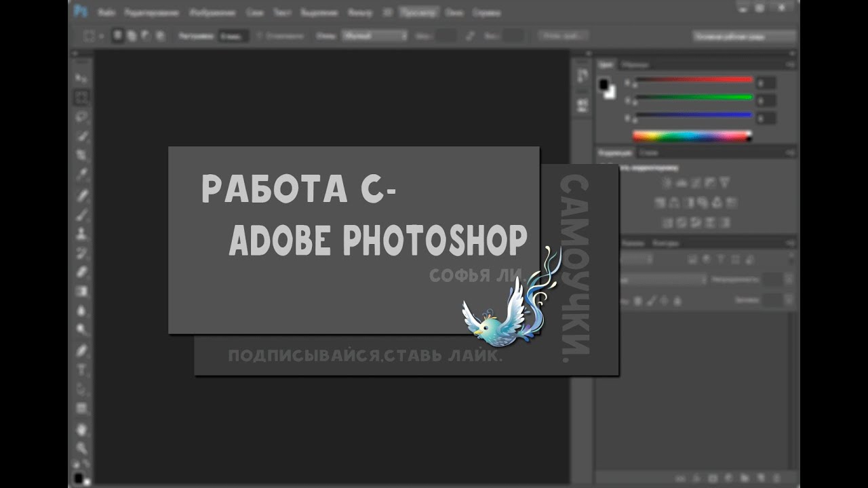868x488 pixels.
Task: Open the Файл menu
Action: [x=106, y=12]
